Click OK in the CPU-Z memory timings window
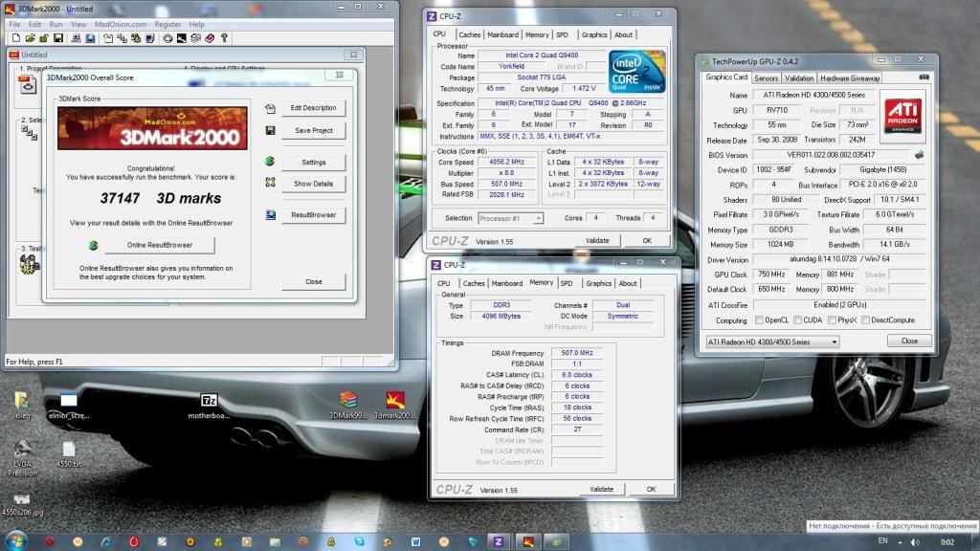 click(x=651, y=489)
